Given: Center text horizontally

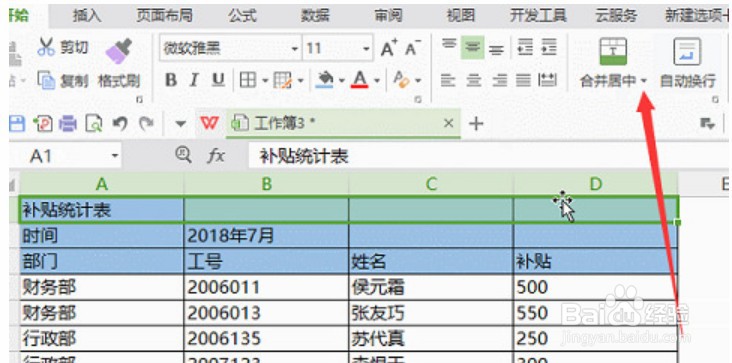Looking at the screenshot, I should 473,80.
